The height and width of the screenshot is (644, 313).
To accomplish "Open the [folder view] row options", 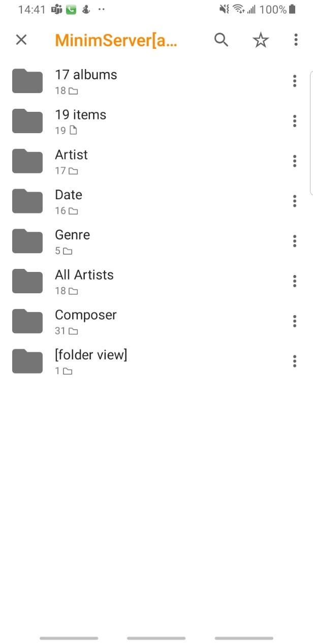I will pos(295,361).
